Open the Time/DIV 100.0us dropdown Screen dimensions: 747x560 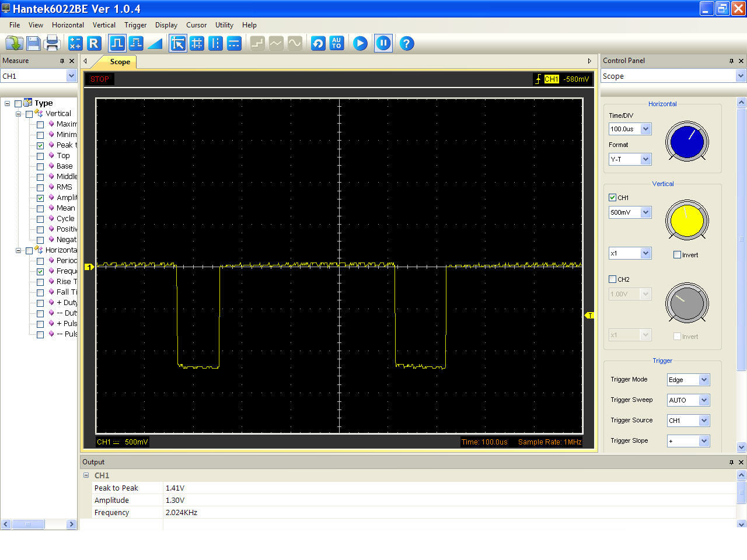645,129
